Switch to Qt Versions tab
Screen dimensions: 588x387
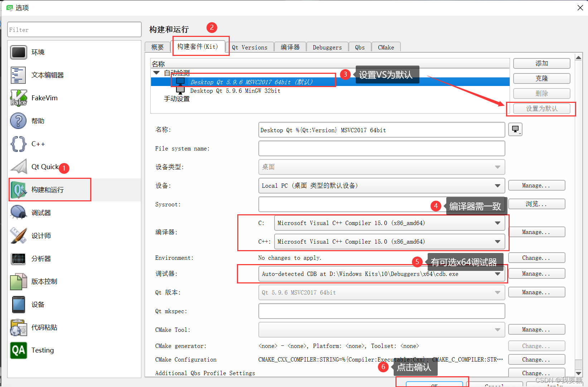tap(250, 47)
